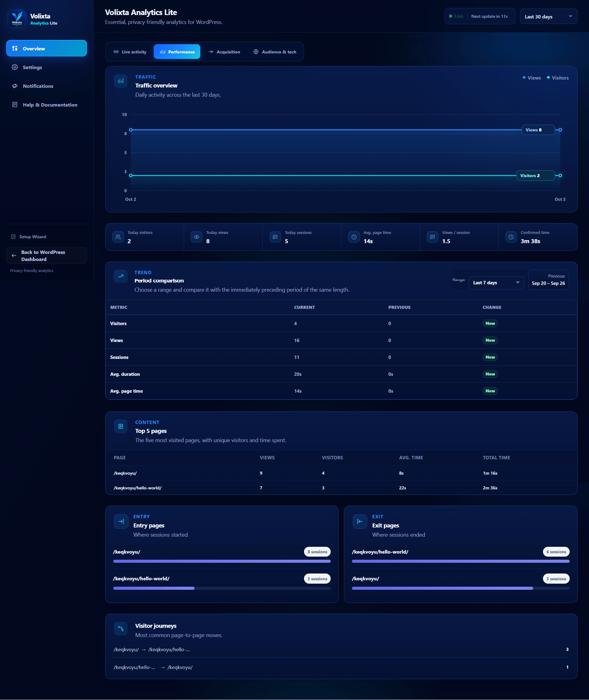Click the Period comparison trend arrow icon
Image resolution: width=589 pixels, height=700 pixels.
point(121,276)
